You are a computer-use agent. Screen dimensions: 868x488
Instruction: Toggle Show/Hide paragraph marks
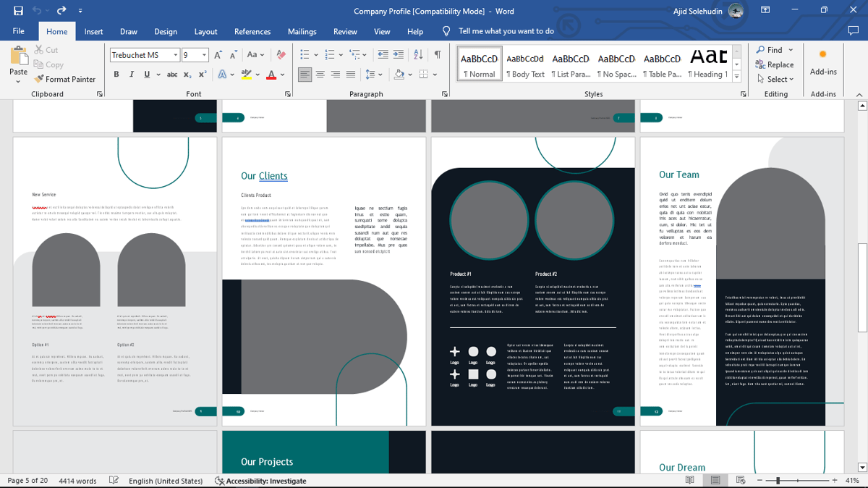point(437,54)
